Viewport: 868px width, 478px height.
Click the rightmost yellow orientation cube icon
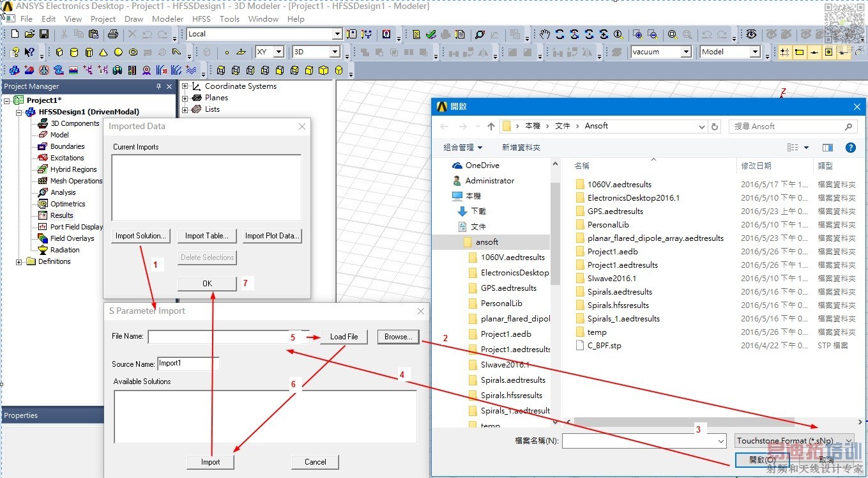point(339,70)
